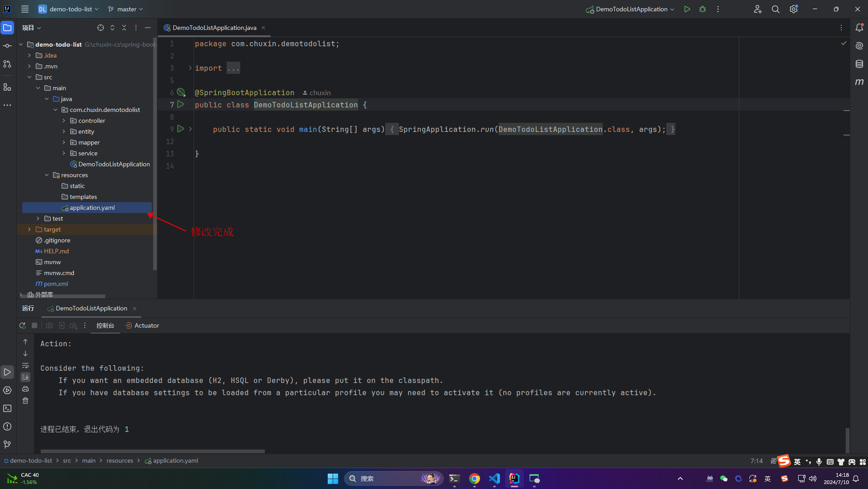Open IDE settings gear
The width and height of the screenshot is (868, 489).
tap(794, 9)
